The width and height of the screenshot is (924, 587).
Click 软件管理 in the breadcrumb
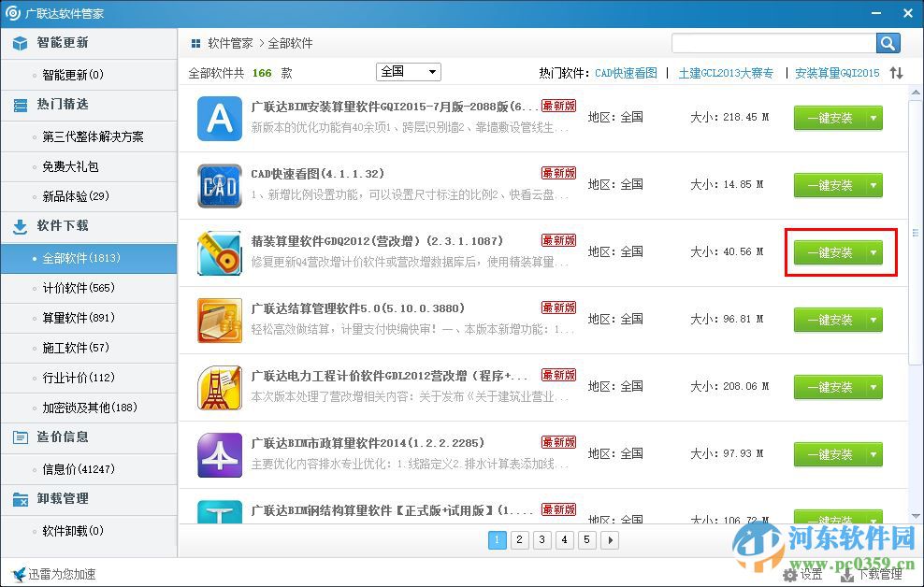pos(230,43)
